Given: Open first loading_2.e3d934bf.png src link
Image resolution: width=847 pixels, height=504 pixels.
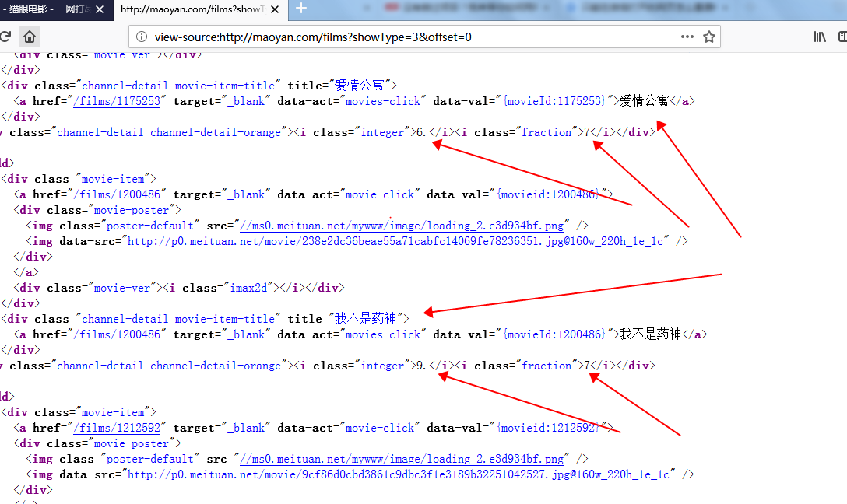Looking at the screenshot, I should (402, 226).
